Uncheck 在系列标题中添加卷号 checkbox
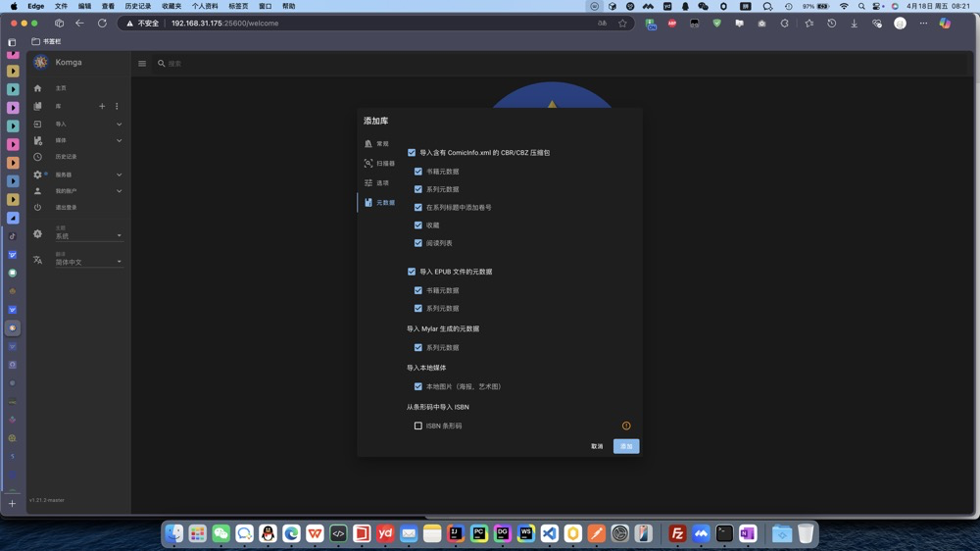Viewport: 980px width, 551px height. point(418,207)
